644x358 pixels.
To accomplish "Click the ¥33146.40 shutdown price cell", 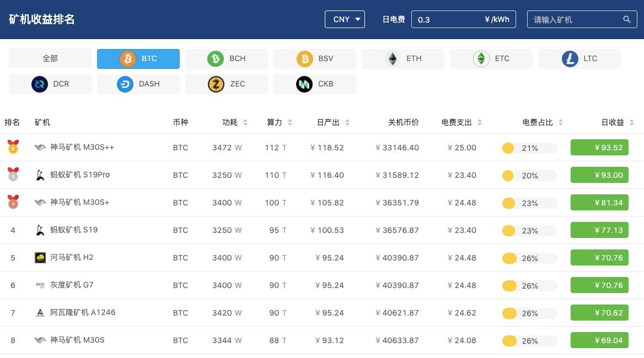I will click(x=397, y=148).
